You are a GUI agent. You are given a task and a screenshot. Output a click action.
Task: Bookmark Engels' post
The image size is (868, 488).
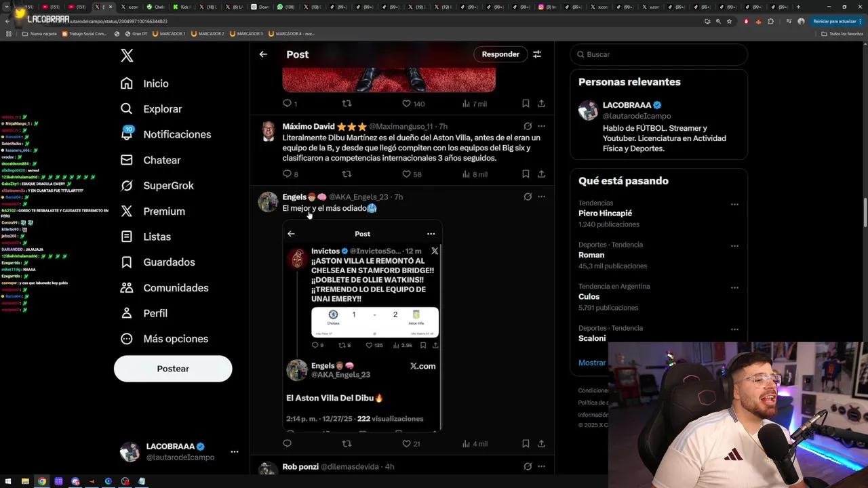tap(526, 444)
